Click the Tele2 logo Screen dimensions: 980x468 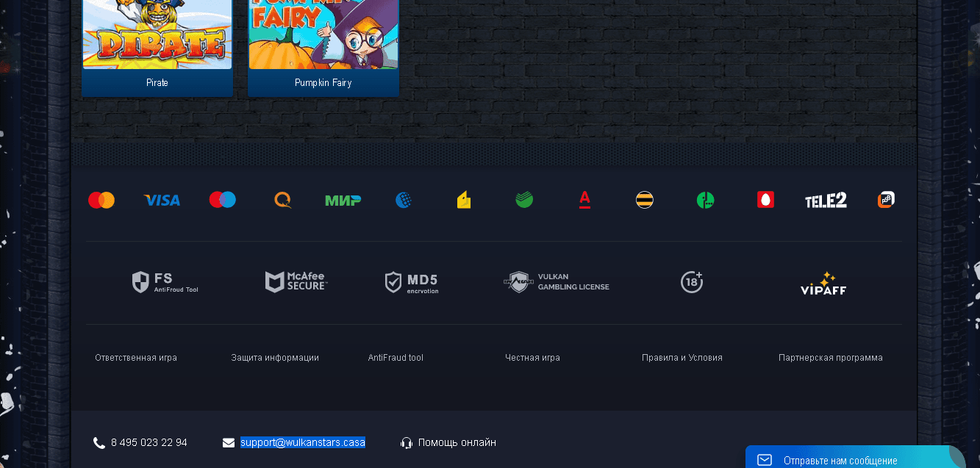(826, 200)
